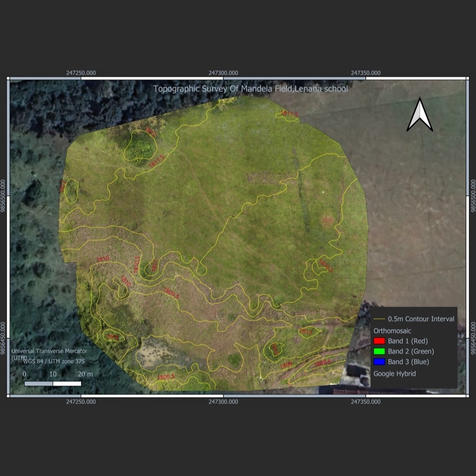Image resolution: width=476 pixels, height=476 pixels.
Task: Select the map title Topographic Survey text
Action: (x=250, y=88)
